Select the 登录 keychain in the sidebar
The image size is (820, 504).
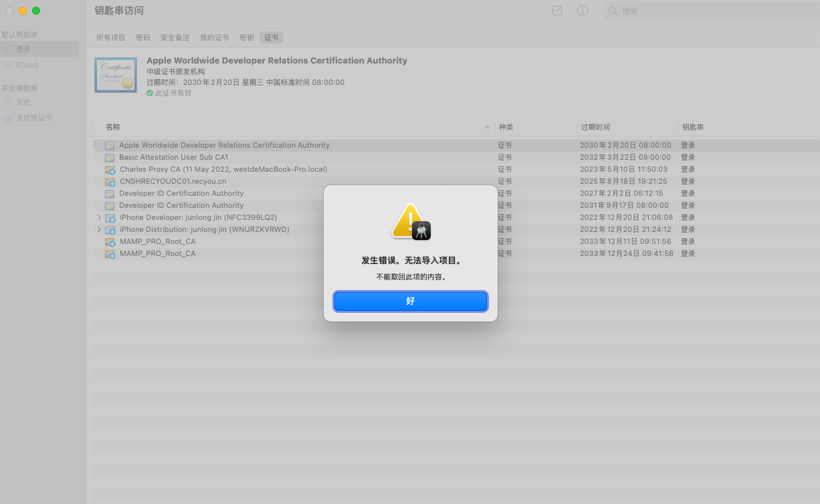click(39, 49)
